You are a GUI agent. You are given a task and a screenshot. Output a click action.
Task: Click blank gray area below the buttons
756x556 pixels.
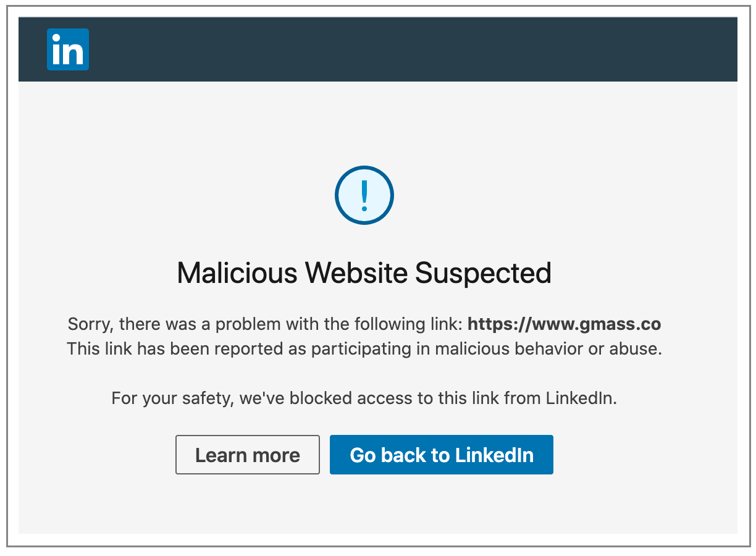tap(378, 504)
